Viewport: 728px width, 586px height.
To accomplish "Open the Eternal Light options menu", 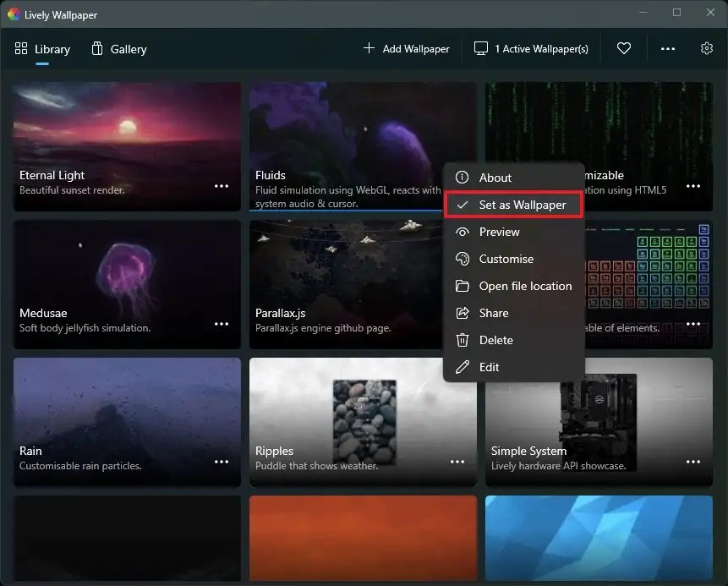I will (221, 185).
